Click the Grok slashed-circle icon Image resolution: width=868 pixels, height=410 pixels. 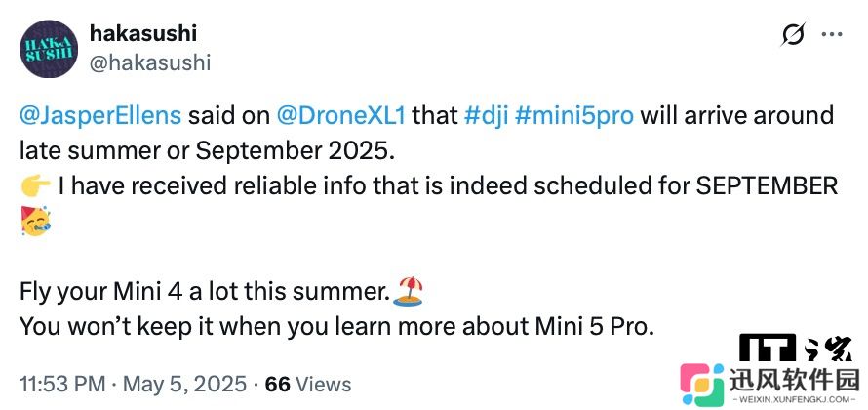click(x=793, y=35)
